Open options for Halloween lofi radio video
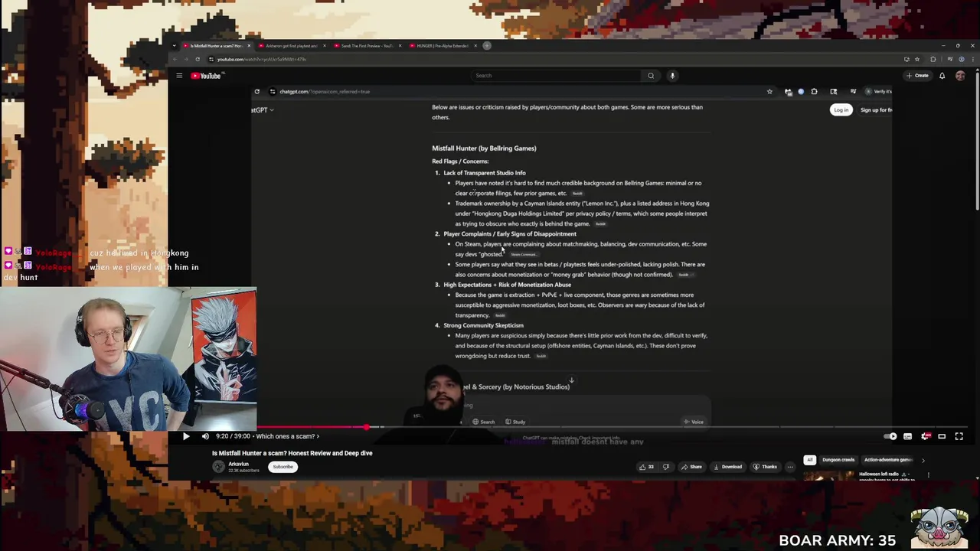980x551 pixels. [x=928, y=475]
